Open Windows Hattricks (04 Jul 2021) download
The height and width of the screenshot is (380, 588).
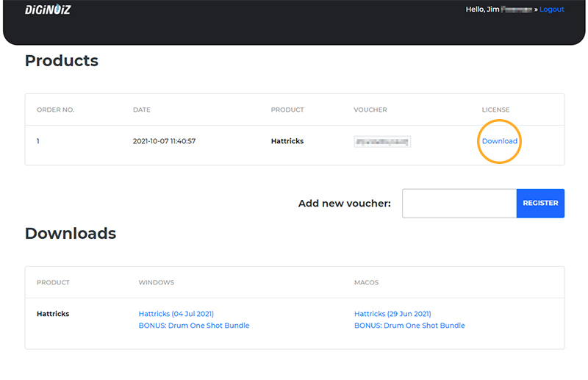(176, 314)
